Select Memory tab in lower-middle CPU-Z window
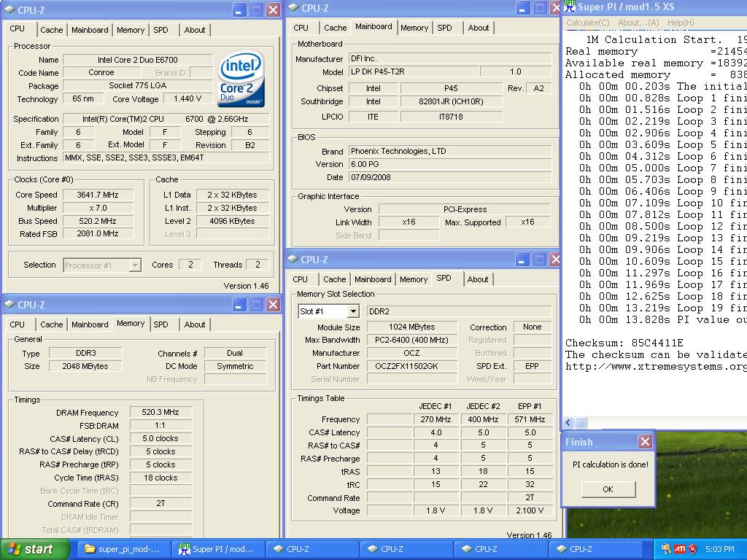This screenshot has height=560, width=747. coord(413,279)
